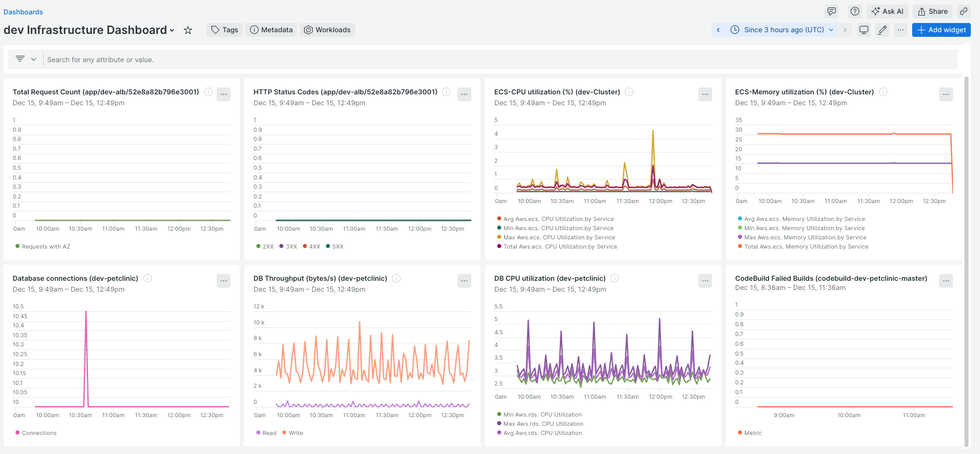Edit the dashboard with pencil icon
This screenshot has height=454, width=980.
pos(882,30)
